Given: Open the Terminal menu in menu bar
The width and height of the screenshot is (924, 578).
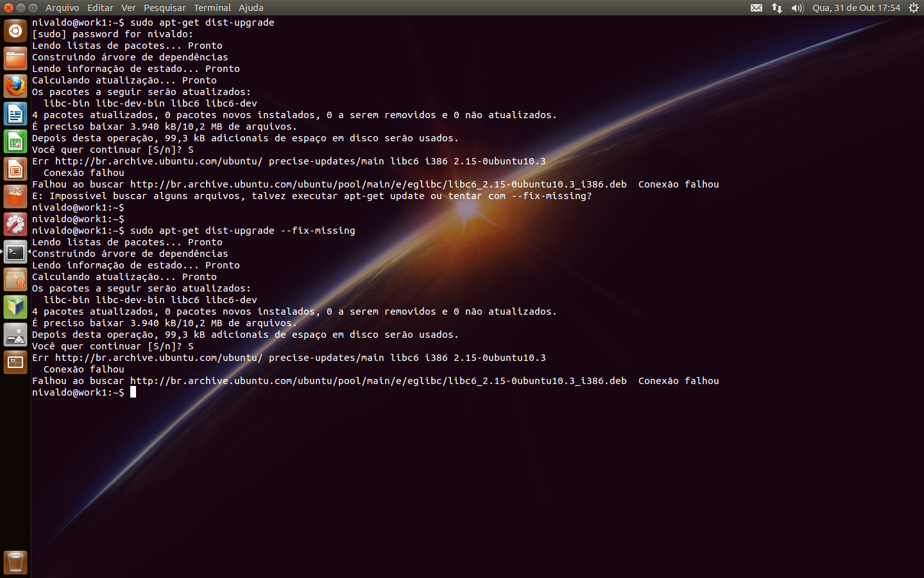Looking at the screenshot, I should click(x=212, y=8).
